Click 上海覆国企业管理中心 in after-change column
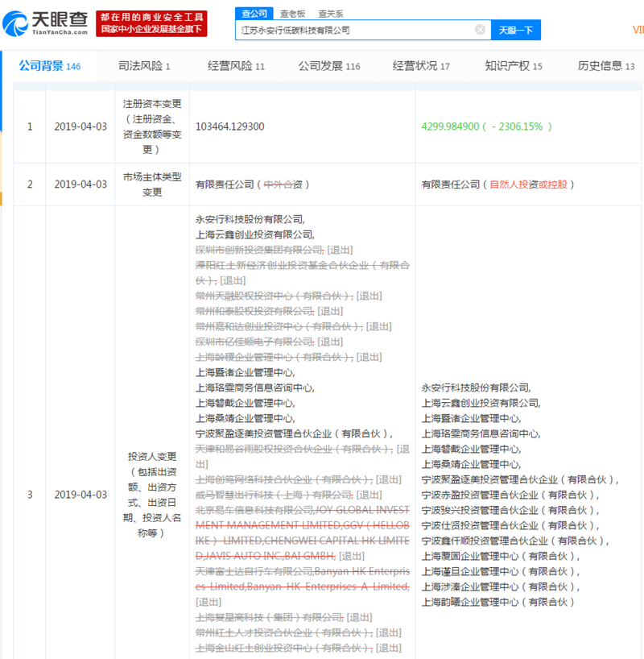This screenshot has width=644, height=659. pos(501,556)
